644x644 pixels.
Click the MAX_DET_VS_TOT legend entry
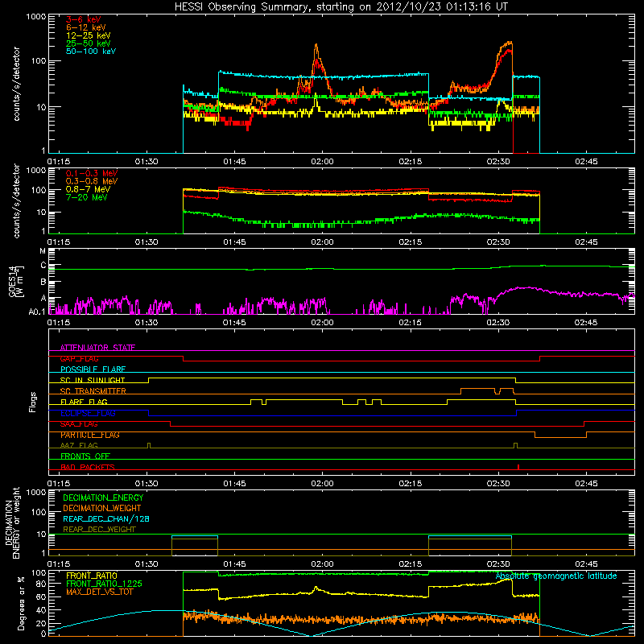point(99,592)
